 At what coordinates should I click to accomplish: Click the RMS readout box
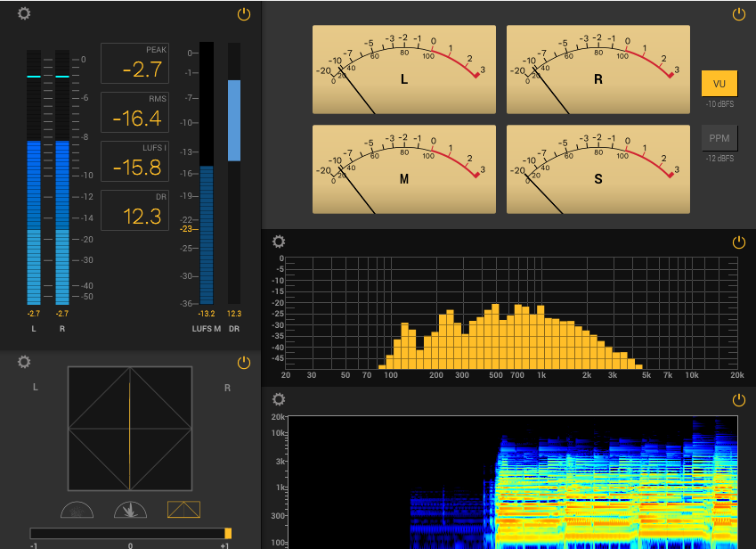point(134,112)
